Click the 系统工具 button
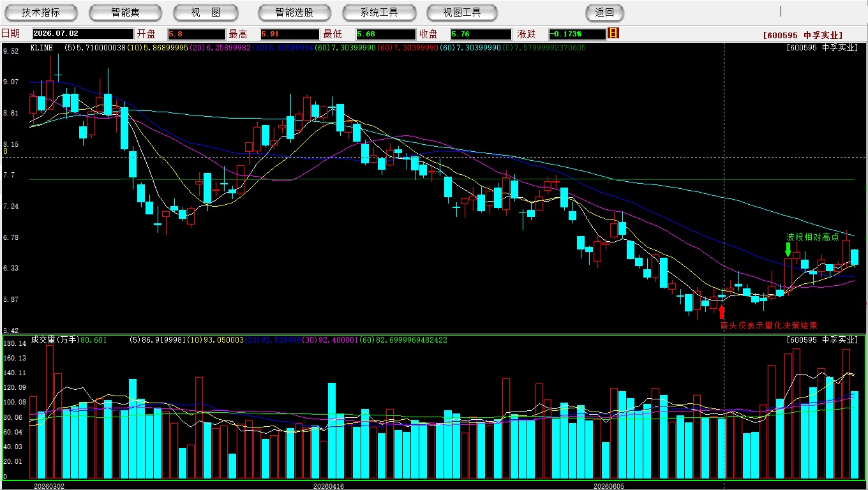Viewport: 868px width, 490px height. [379, 13]
